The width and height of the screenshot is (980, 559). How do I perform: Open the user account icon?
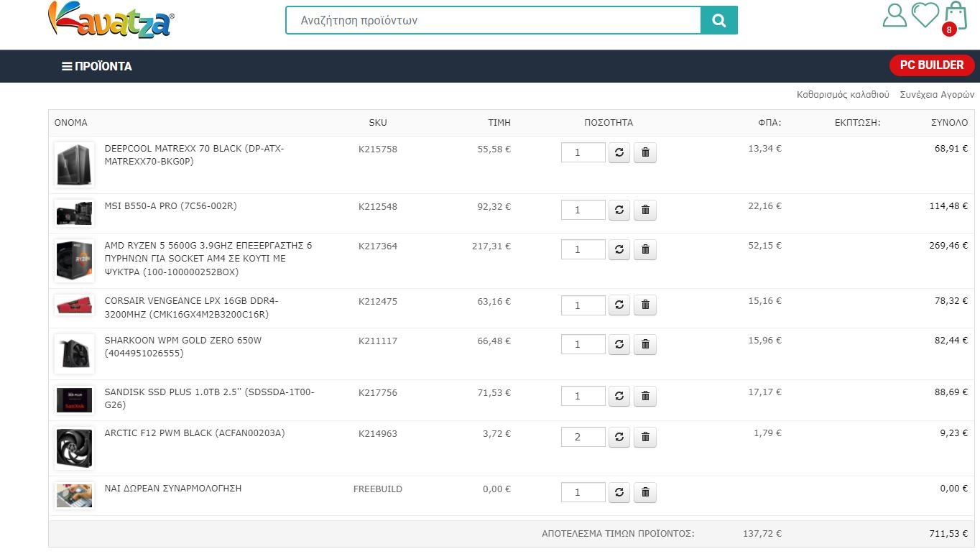point(895,15)
